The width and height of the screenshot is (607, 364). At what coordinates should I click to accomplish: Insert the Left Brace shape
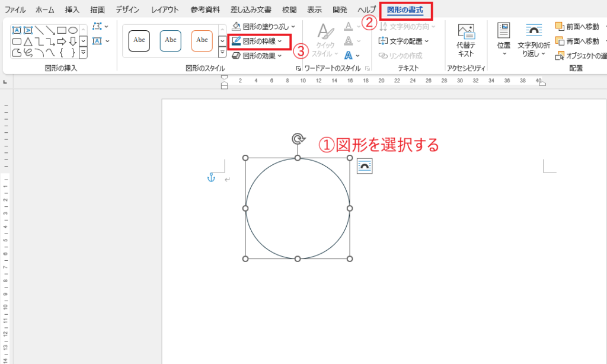[x=62, y=53]
